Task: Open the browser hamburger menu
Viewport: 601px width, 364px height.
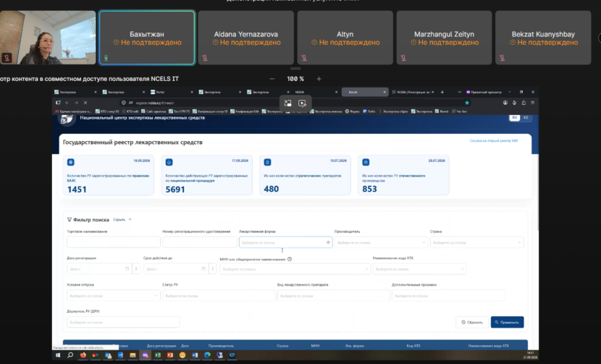Action: (x=533, y=103)
